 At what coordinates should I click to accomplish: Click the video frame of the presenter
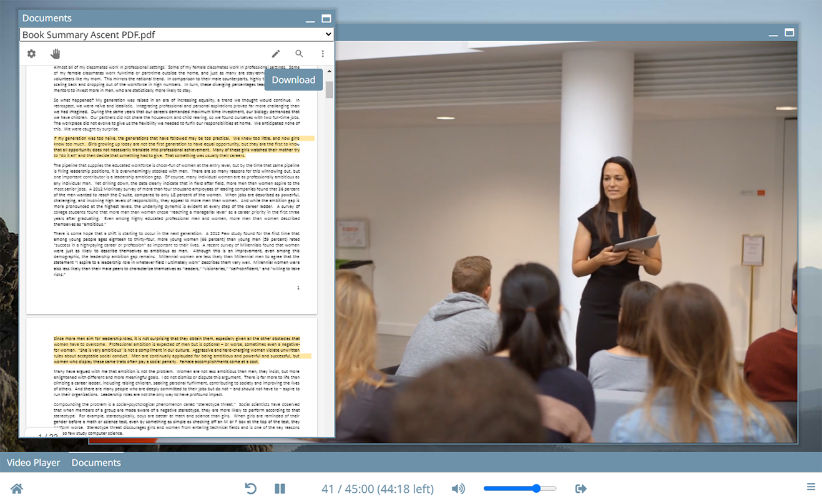click(x=566, y=242)
